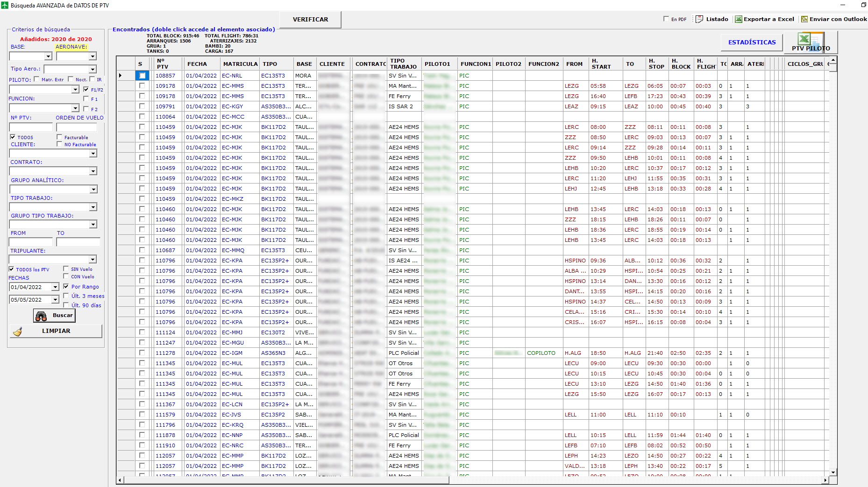Open the TIPO TRABAJO dropdown
The width and height of the screenshot is (868, 487).
93,207
